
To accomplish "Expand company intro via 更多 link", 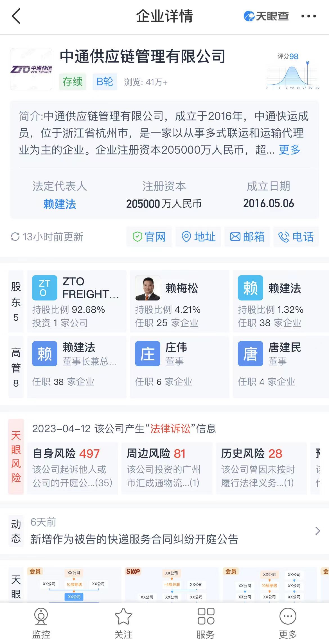I will point(290,150).
